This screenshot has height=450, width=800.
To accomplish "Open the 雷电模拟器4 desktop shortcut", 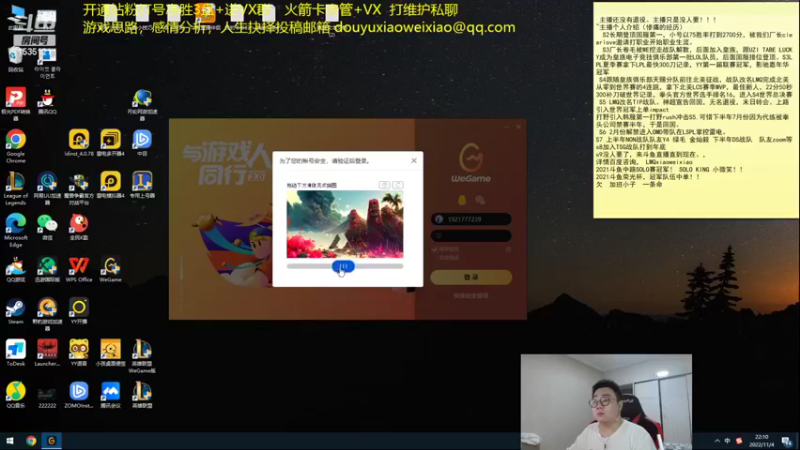I will (111, 185).
